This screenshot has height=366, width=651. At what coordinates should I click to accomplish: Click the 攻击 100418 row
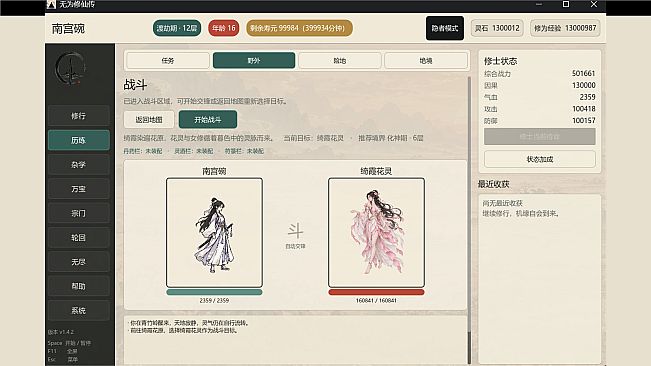[x=540, y=109]
